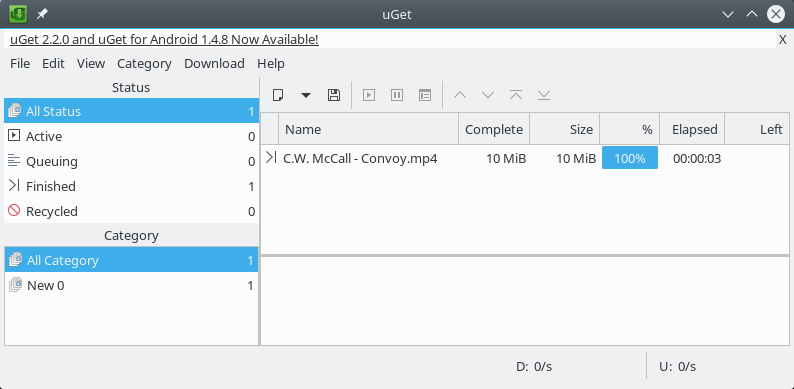
Task: Open the dropdown arrow beside New Download
Action: [306, 95]
